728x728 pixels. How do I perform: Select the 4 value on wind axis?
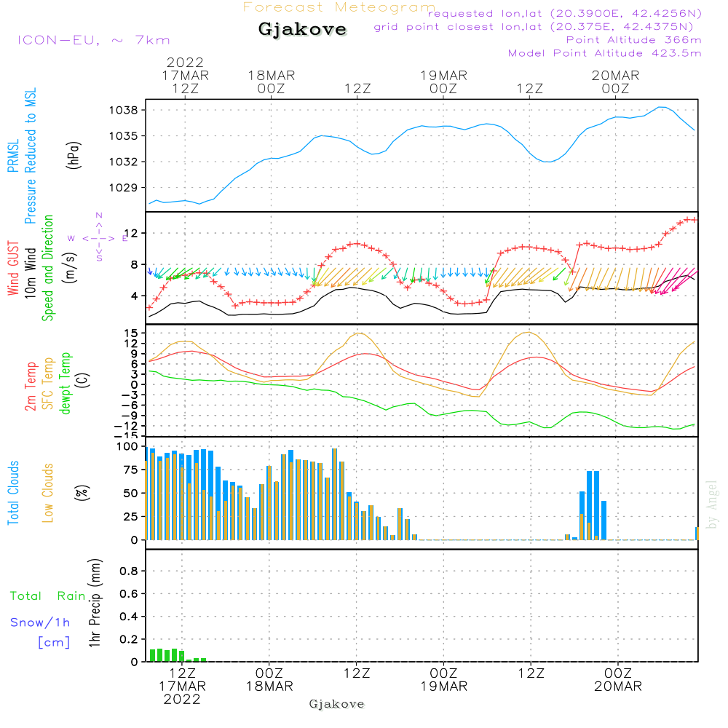[x=134, y=296]
